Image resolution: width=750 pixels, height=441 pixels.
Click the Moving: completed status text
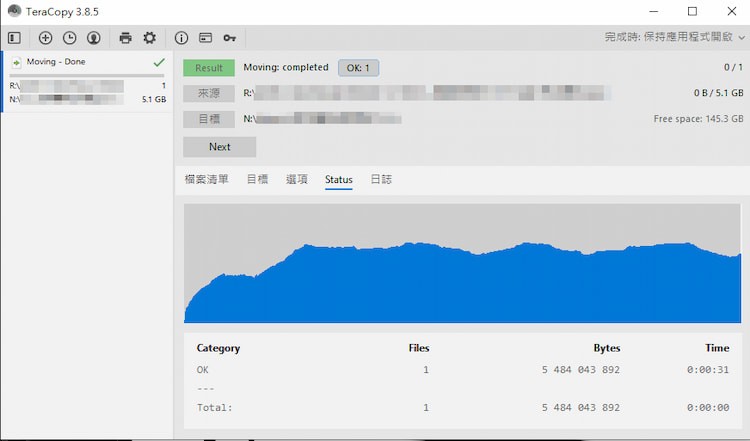(286, 67)
